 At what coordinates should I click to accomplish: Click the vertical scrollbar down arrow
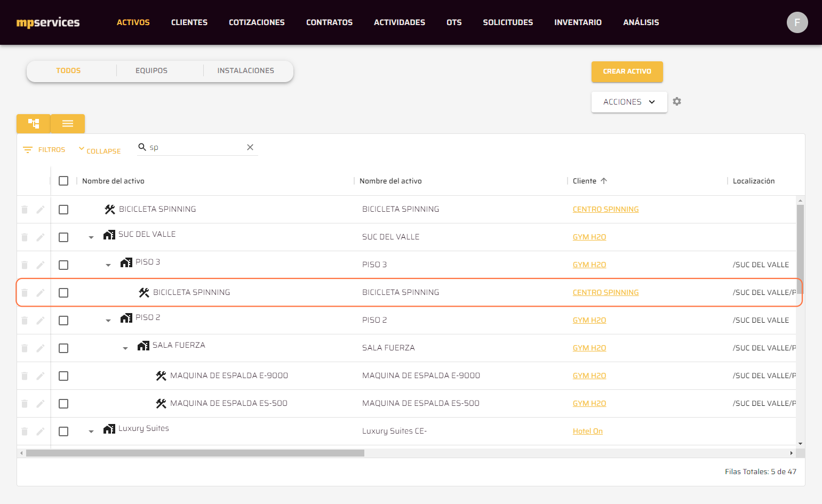(800, 444)
